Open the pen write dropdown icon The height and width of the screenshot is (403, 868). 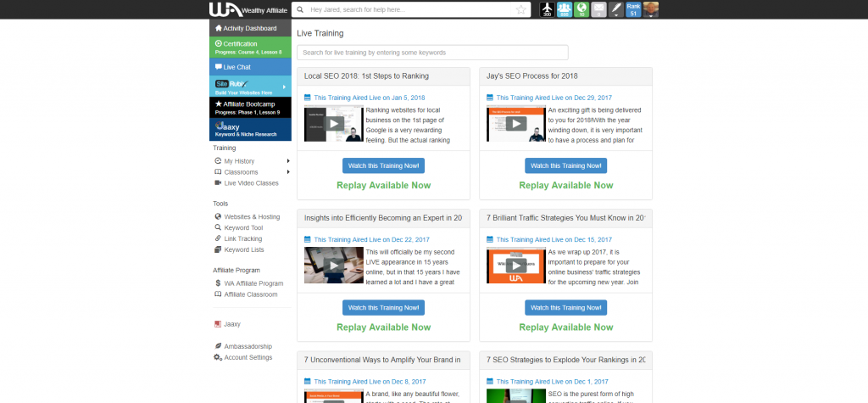(615, 9)
